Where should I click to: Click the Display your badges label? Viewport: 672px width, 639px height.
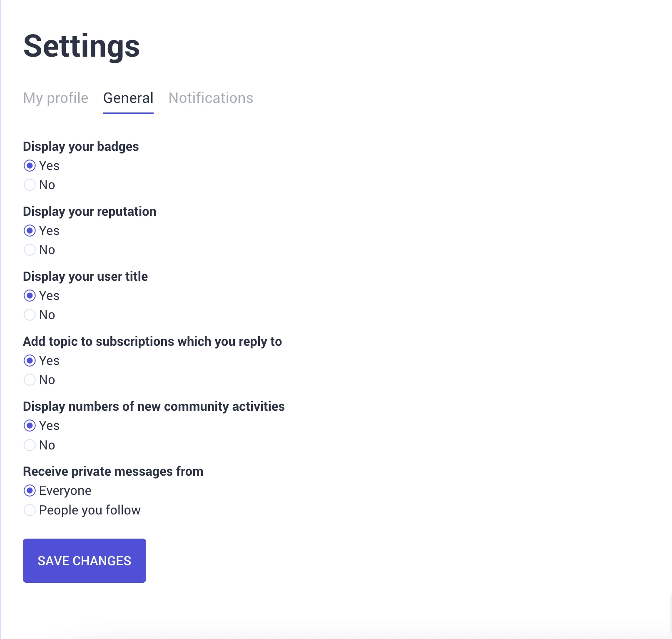coord(81,147)
